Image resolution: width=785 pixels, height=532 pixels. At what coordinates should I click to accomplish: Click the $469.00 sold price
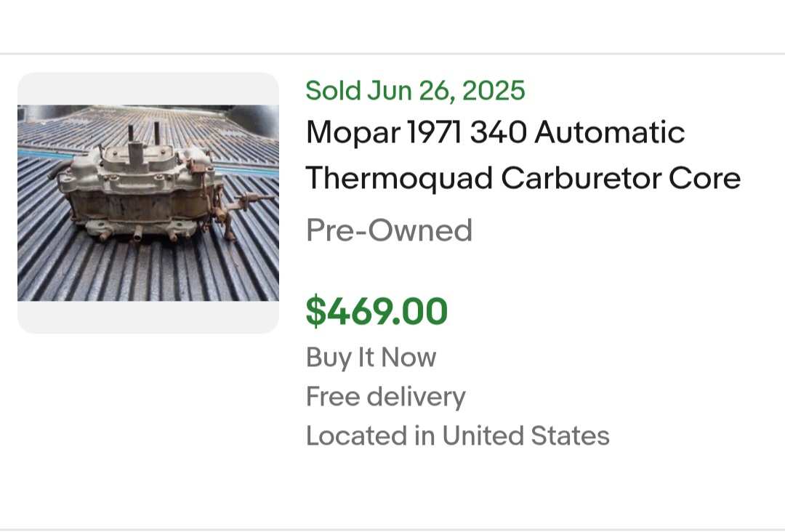pos(377,311)
